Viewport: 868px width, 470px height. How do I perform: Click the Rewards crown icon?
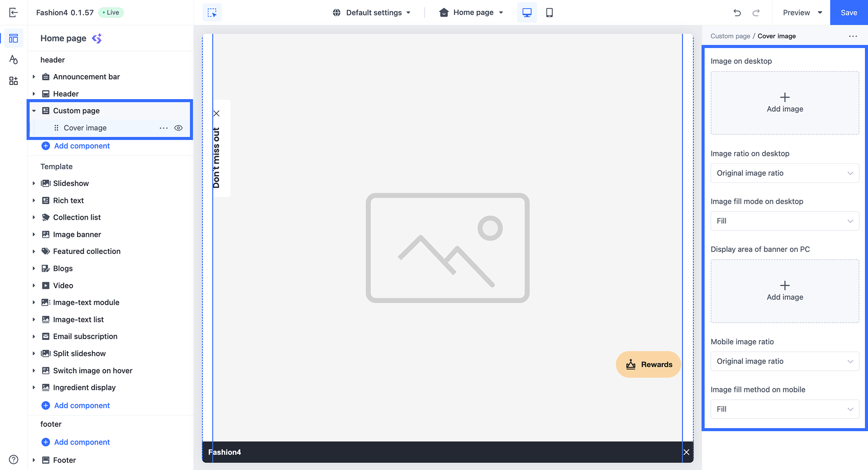point(631,364)
